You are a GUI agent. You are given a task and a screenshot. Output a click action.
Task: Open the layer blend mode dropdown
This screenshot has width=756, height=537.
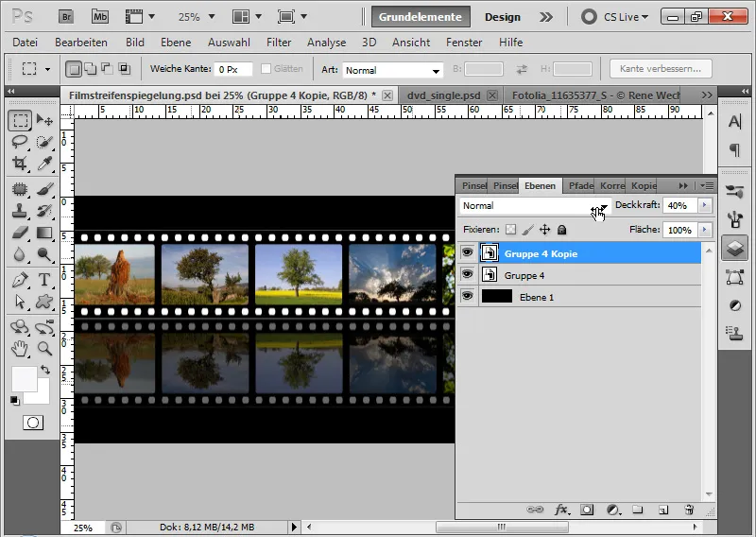tap(535, 206)
